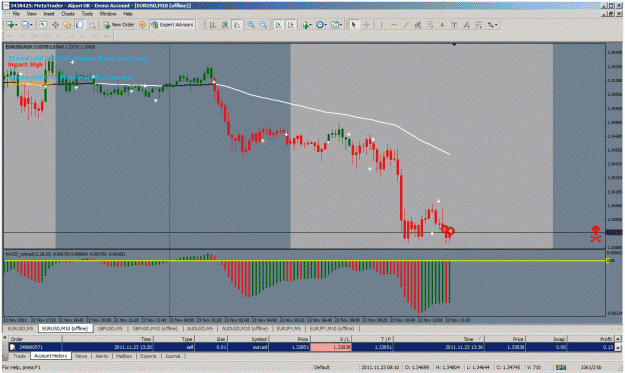
Task: Open the Profiles toolbar button
Action: pos(26,25)
